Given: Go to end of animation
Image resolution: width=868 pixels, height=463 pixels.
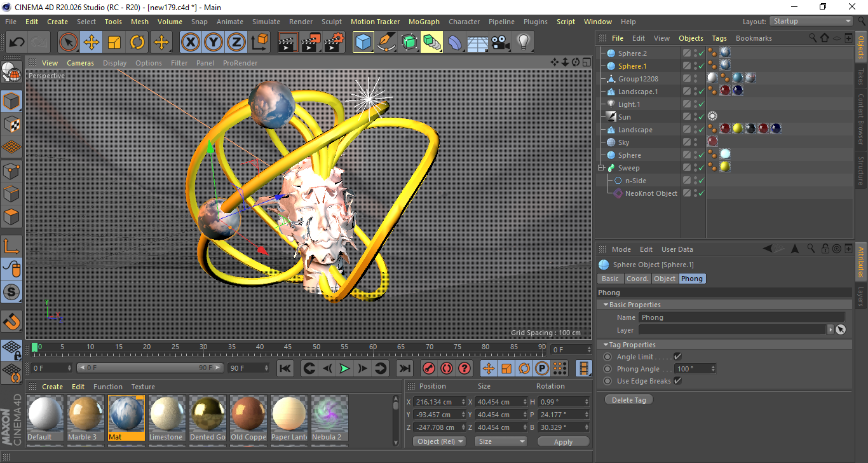Looking at the screenshot, I should pyautogui.click(x=404, y=368).
